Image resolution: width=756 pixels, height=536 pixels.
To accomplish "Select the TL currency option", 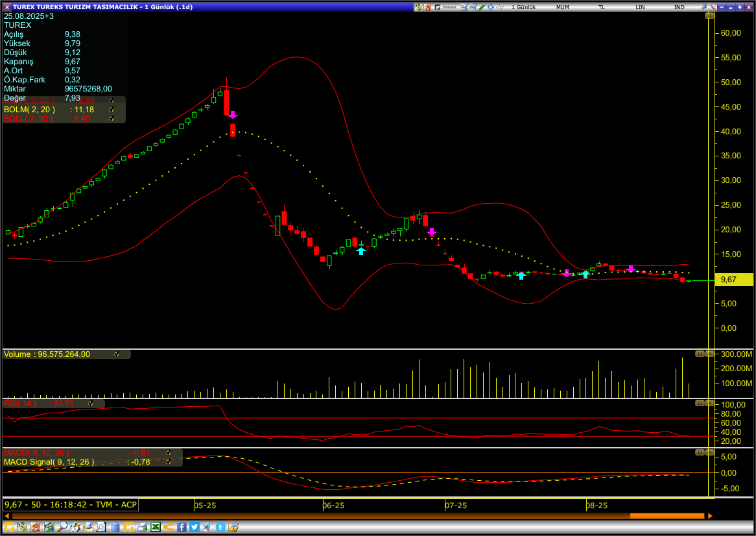I will [x=601, y=7].
